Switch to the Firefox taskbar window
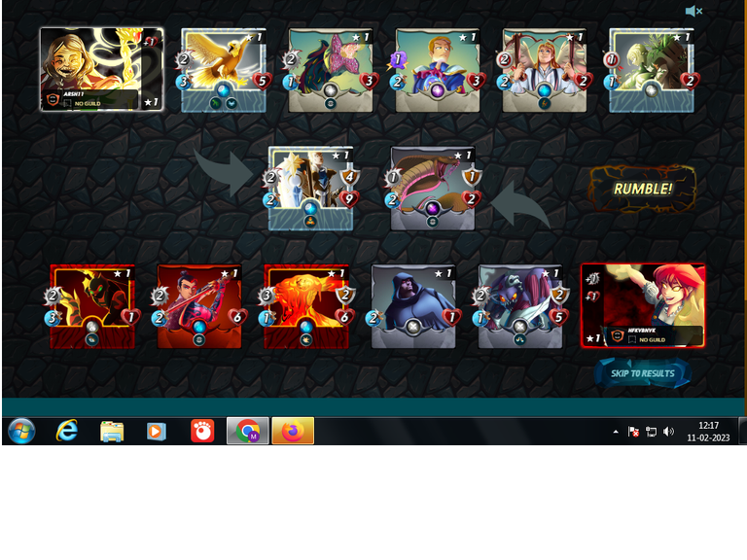Image resolution: width=747 pixels, height=560 pixels. [293, 431]
